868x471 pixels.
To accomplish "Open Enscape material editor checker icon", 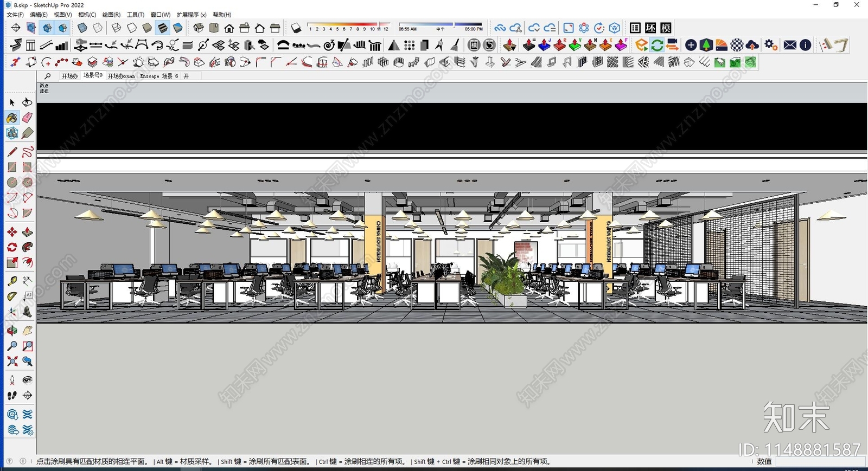I will (737, 45).
